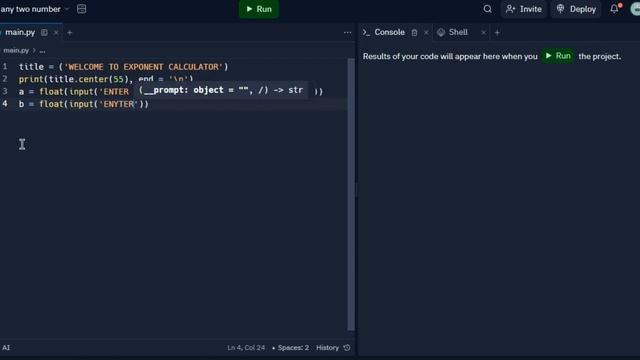Viewport: 640px width, 360px height.
Task: Close the Console tab
Action: pyautogui.click(x=426, y=32)
